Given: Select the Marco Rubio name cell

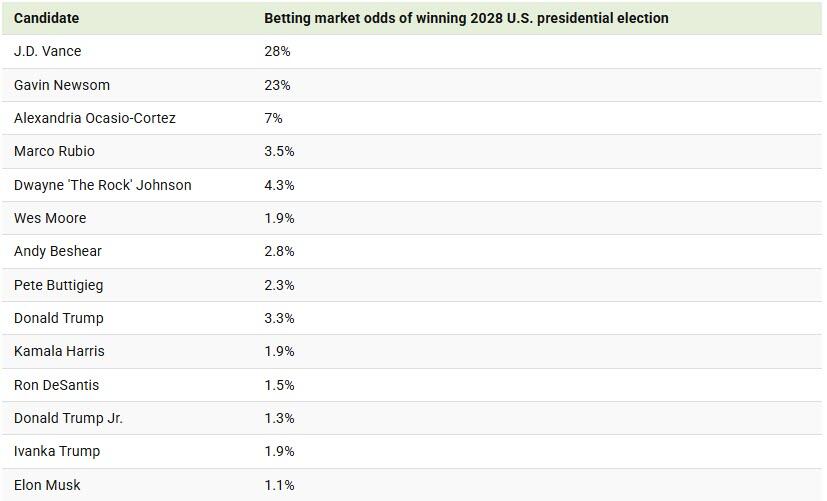Looking at the screenshot, I should coord(55,151).
